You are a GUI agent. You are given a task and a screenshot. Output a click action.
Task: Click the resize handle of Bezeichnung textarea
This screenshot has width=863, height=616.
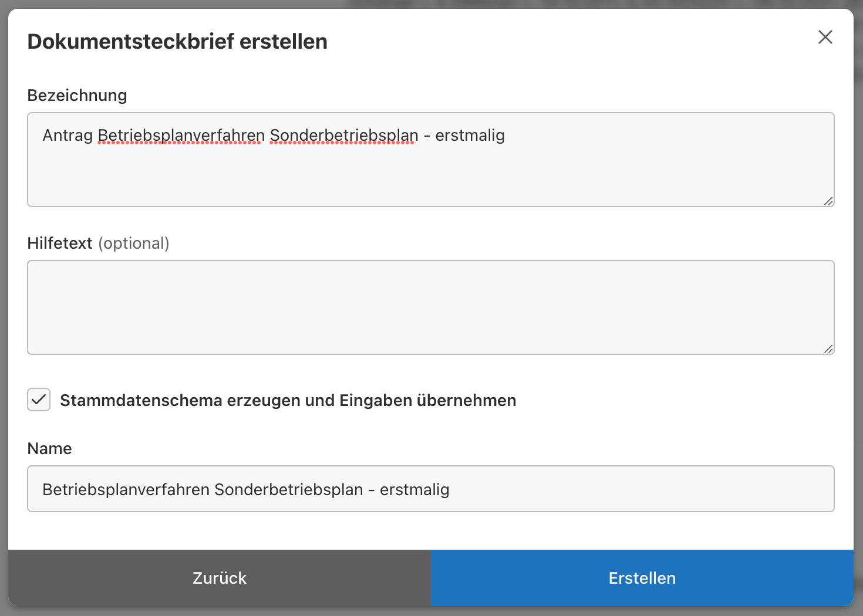[828, 201]
